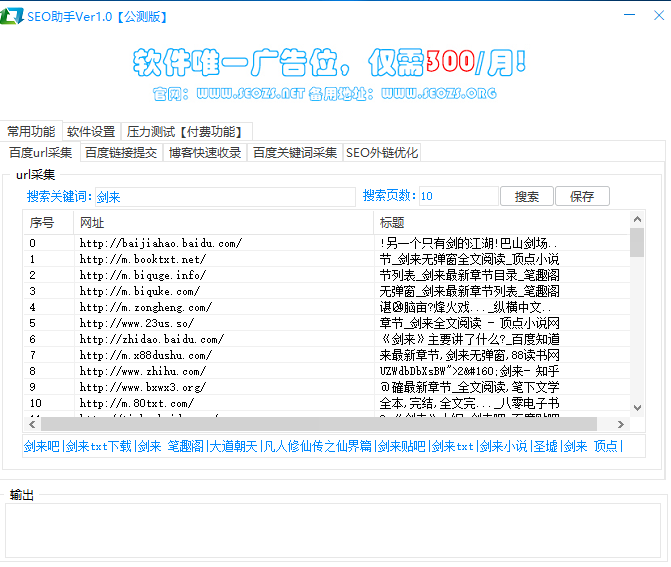Switch to the 软件设置 tab
671x567 pixels.
pos(91,131)
